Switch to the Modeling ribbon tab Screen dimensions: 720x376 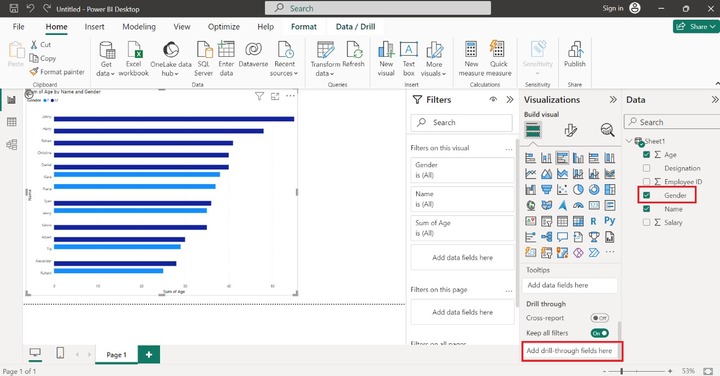(x=139, y=27)
